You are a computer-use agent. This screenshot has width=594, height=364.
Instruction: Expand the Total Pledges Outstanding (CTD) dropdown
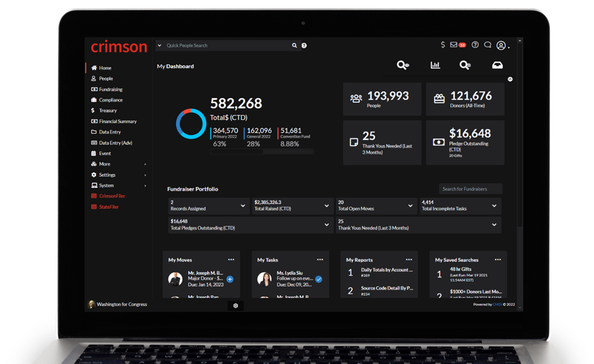click(327, 225)
